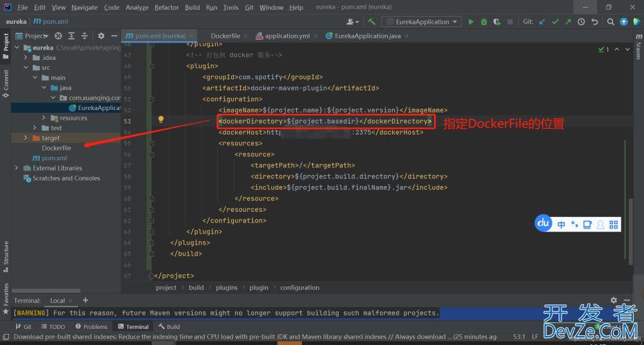Update project with the blue Git arrow
Viewport: 644px width, 345px height.
[x=542, y=22]
